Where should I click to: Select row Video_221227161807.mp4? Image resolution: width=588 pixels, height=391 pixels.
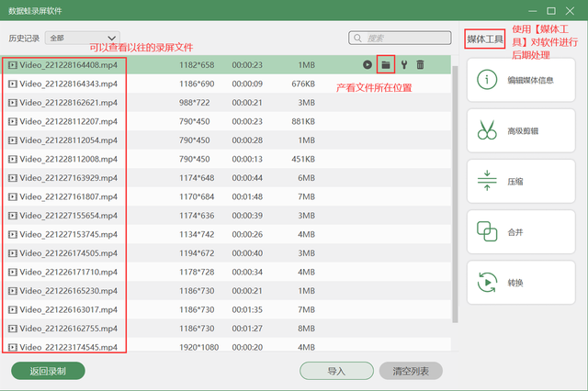pos(226,196)
